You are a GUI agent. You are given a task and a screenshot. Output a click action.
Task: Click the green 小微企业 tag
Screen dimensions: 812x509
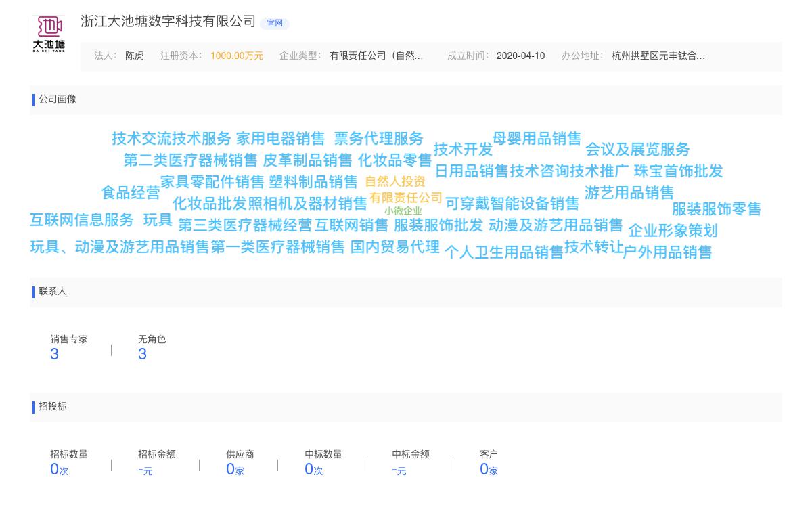(x=403, y=211)
